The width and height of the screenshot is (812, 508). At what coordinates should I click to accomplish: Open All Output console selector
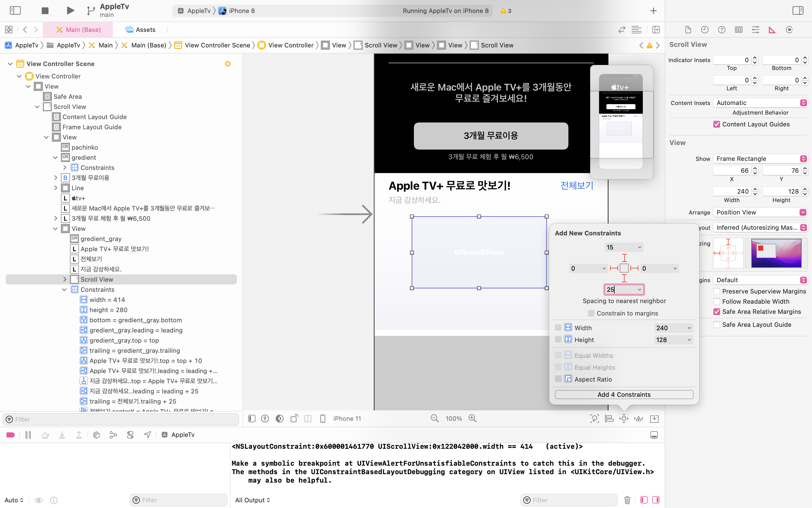(253, 500)
